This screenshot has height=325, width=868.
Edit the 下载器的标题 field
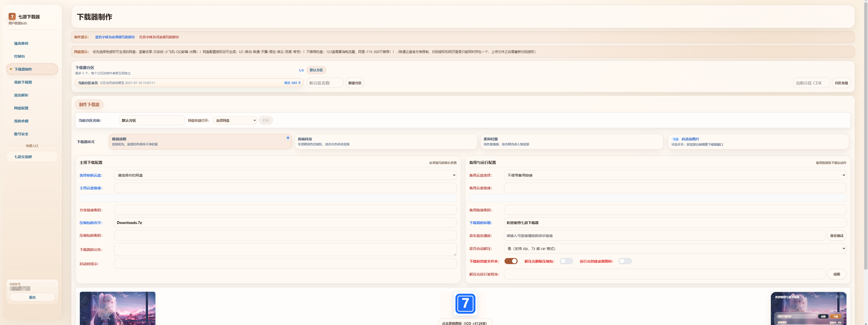[x=675, y=223]
